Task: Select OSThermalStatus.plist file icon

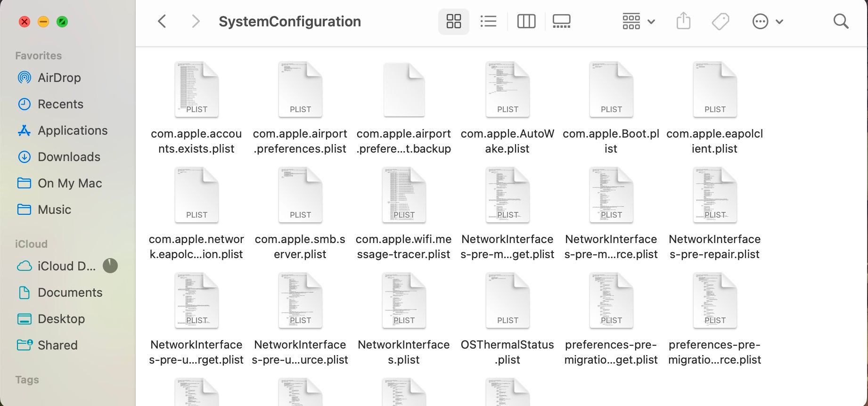Action: pyautogui.click(x=508, y=300)
